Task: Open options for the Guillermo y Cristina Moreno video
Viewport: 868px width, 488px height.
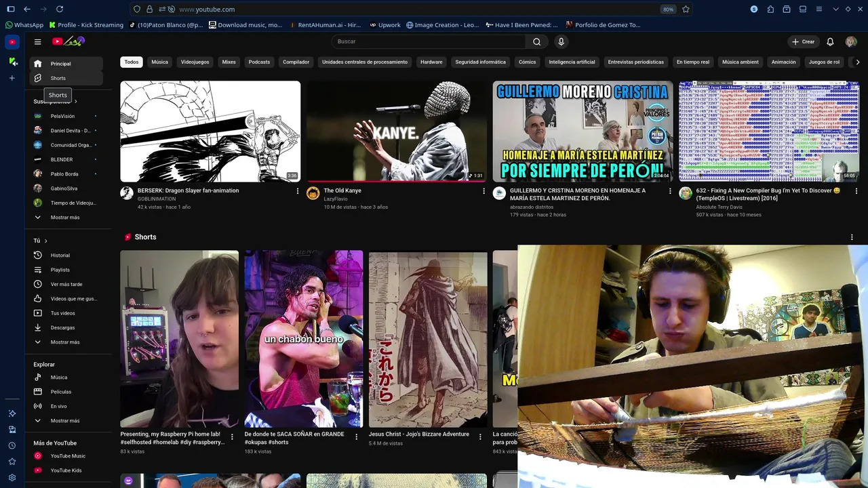Action: [x=670, y=191]
